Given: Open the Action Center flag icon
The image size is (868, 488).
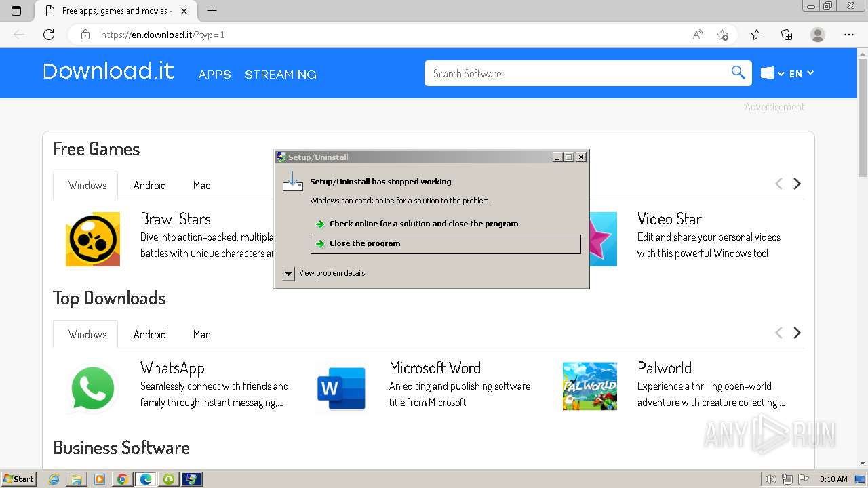Looking at the screenshot, I should click(x=803, y=479).
